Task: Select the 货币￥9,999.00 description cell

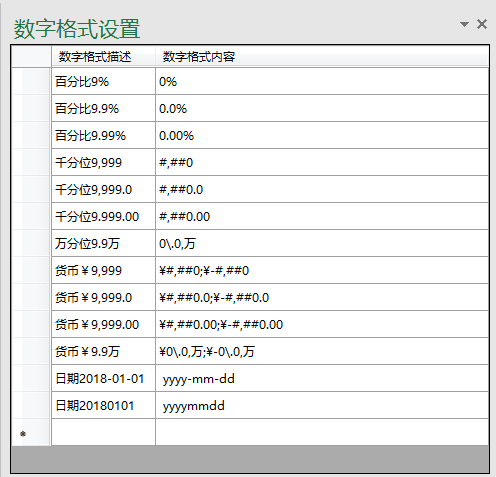Action: pos(103,325)
